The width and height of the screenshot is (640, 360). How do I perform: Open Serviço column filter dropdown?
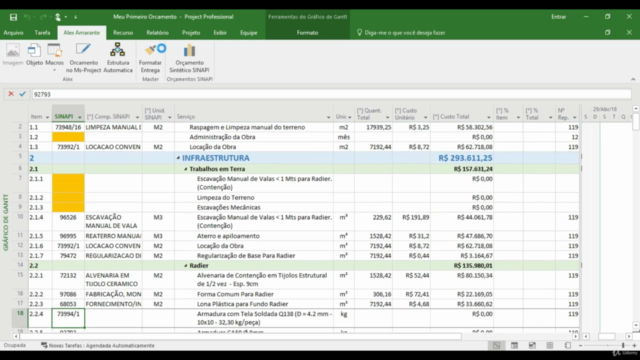329,118
